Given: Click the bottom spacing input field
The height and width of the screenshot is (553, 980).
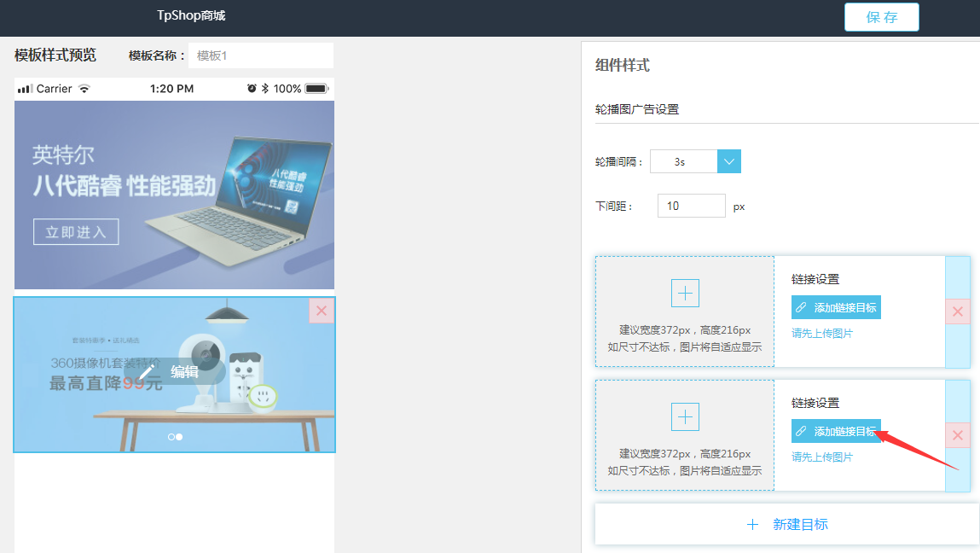Looking at the screenshot, I should 691,206.
